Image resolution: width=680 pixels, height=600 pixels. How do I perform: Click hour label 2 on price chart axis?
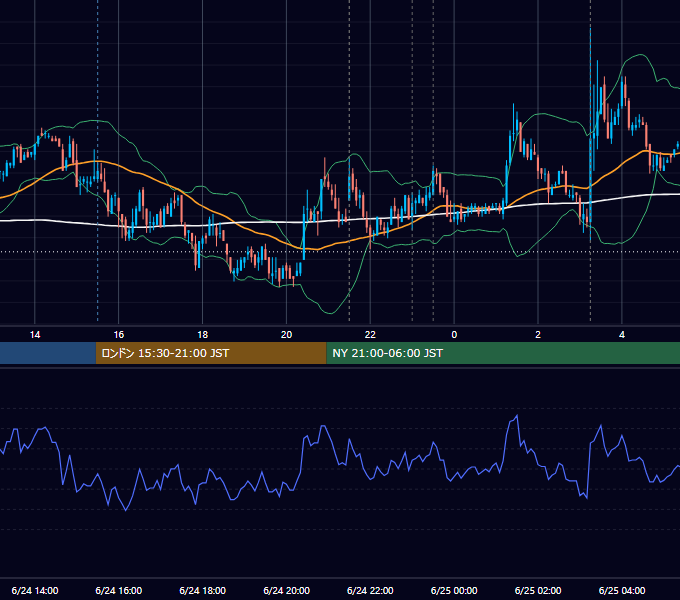click(x=538, y=335)
